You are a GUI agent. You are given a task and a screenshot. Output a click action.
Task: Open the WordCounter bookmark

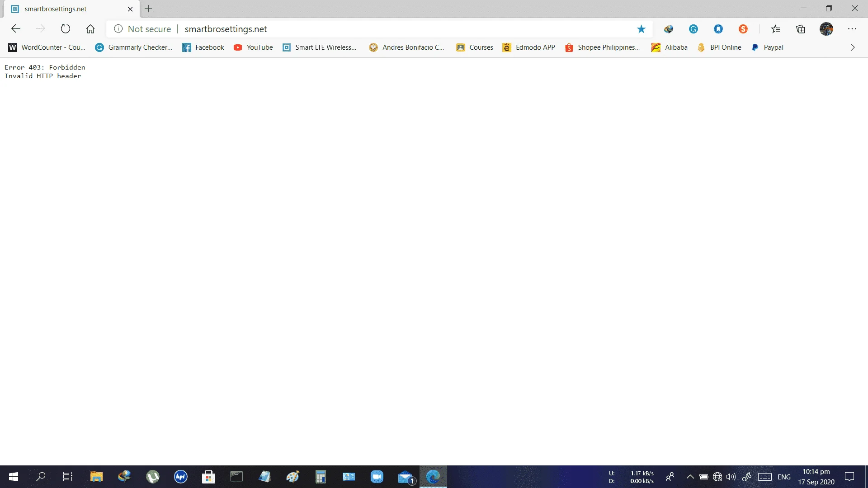(47, 47)
